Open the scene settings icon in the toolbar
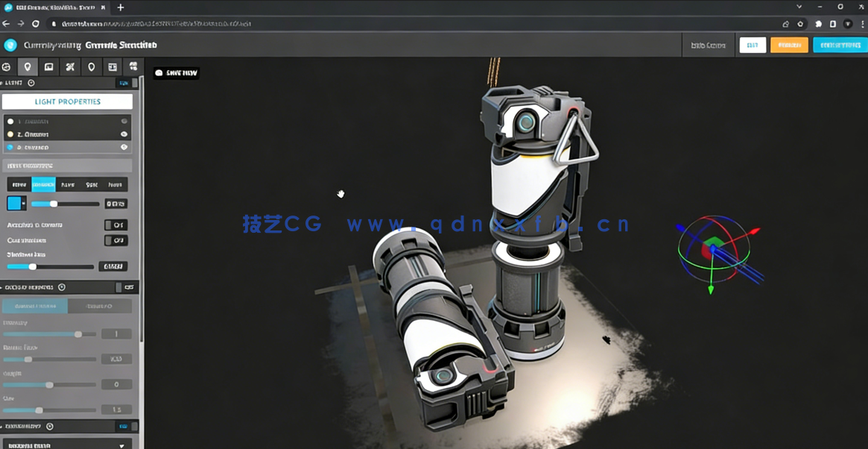Screen dimensions: 868x449 pos(7,66)
